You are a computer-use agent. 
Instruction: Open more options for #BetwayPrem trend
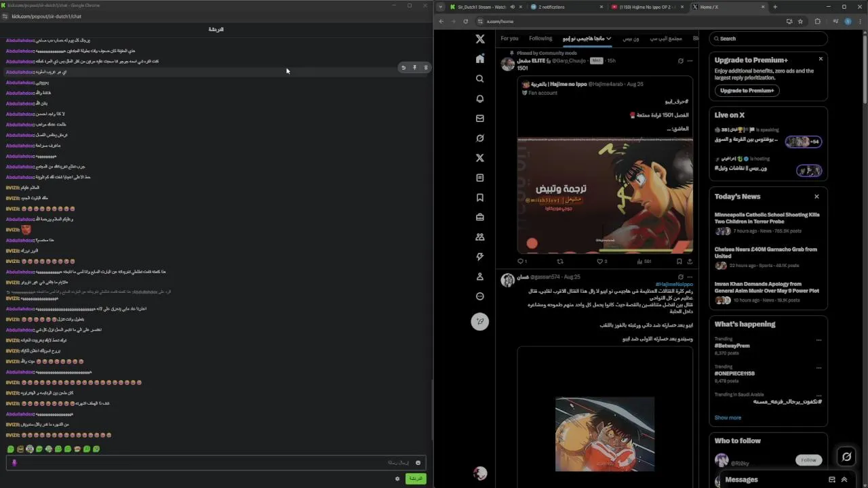(x=818, y=340)
